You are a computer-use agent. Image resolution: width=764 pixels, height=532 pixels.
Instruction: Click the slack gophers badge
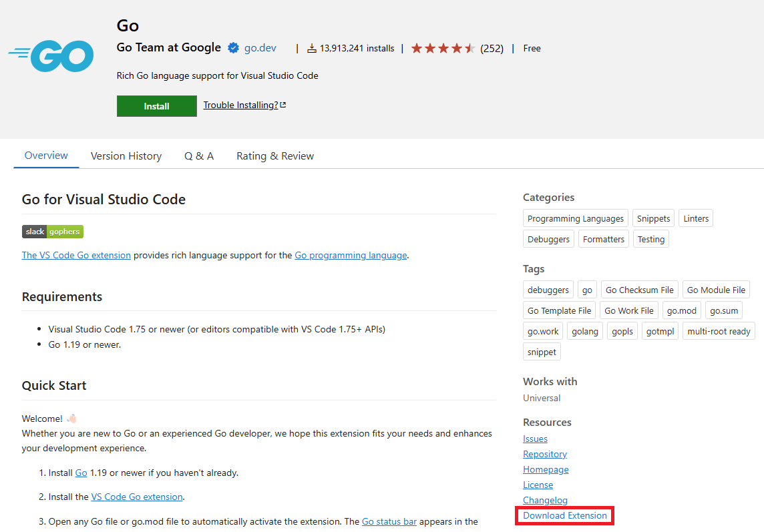(53, 232)
